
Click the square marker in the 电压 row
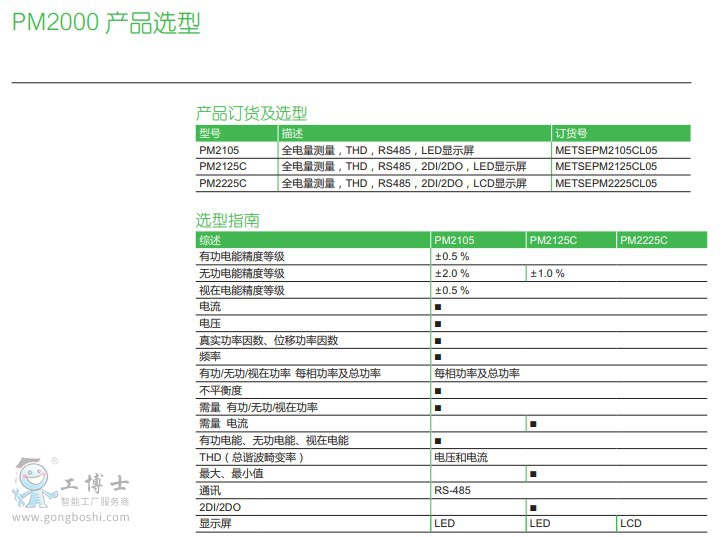pos(438,324)
